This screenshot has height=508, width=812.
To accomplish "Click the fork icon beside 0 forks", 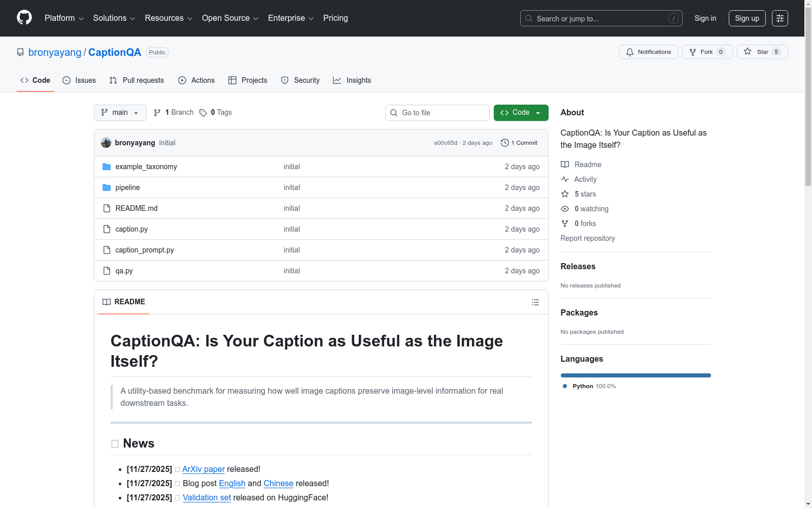I will 565,224.
